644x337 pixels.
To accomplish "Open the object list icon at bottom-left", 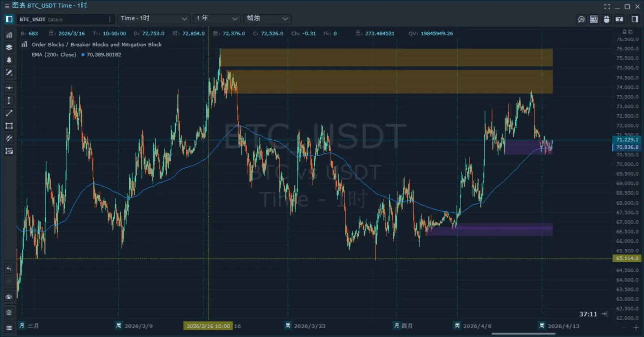I will 9,328.
